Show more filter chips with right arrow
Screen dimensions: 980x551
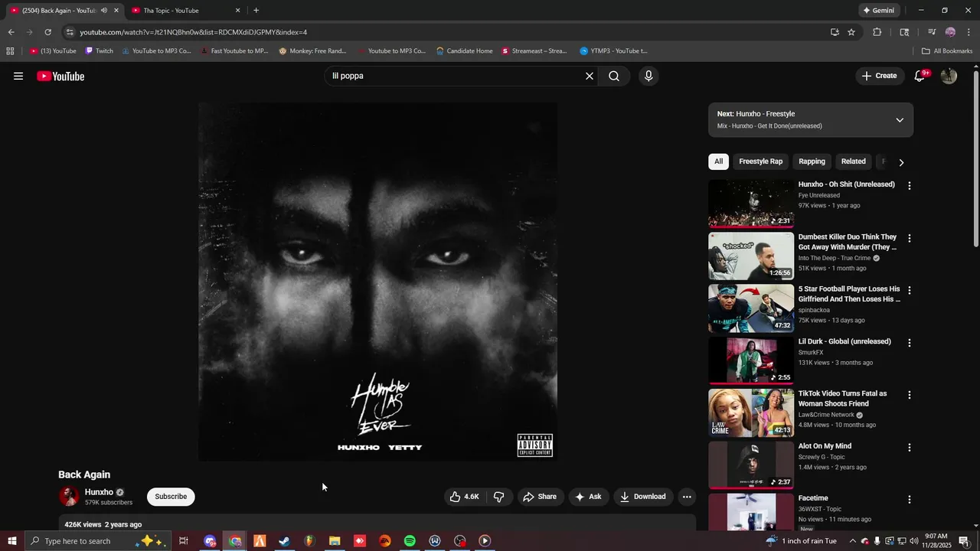(901, 162)
